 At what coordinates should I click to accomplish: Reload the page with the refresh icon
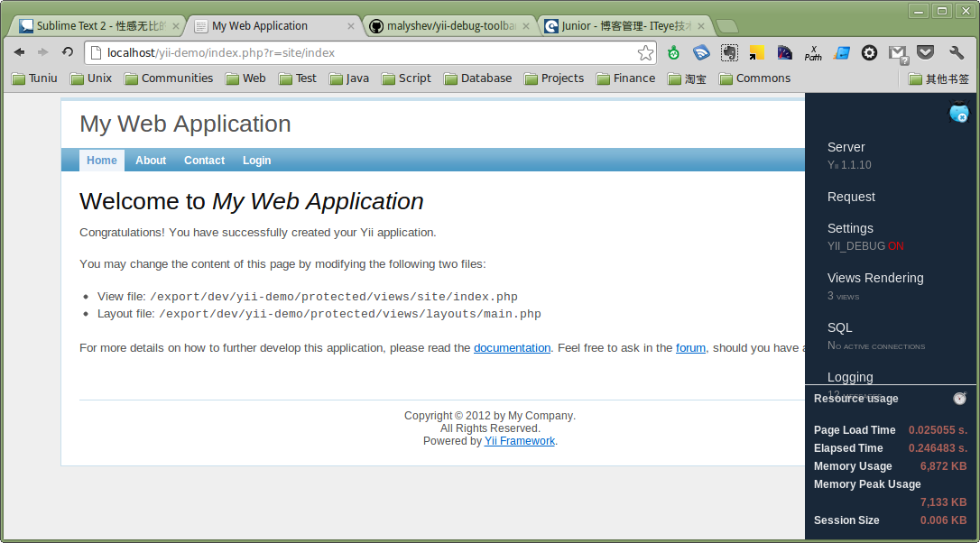(68, 52)
